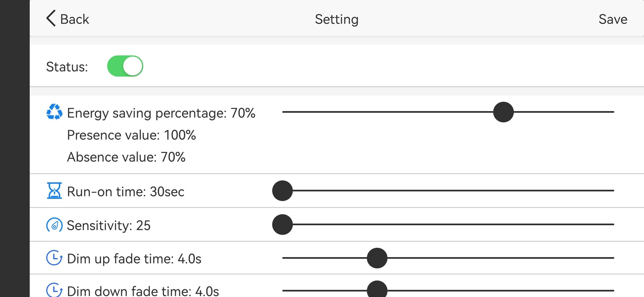644x297 pixels.
Task: Click the back chevron arrow
Action: pos(51,18)
